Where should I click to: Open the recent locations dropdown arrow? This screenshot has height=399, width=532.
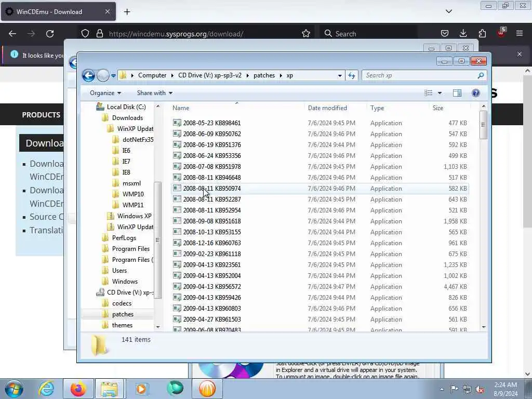[x=113, y=76]
